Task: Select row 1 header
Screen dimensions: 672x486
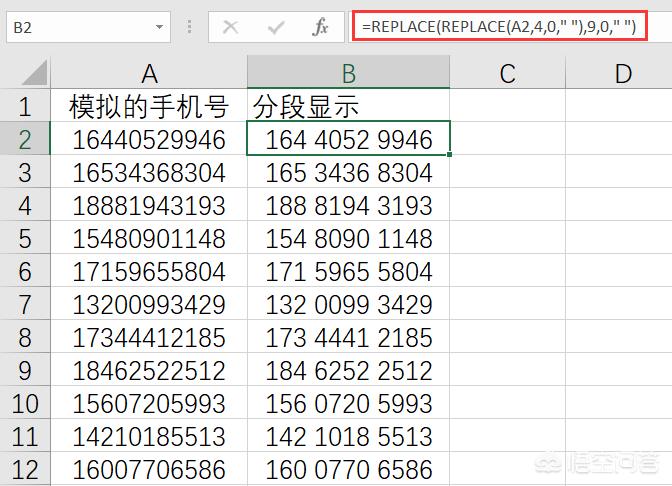Action: coord(25,105)
